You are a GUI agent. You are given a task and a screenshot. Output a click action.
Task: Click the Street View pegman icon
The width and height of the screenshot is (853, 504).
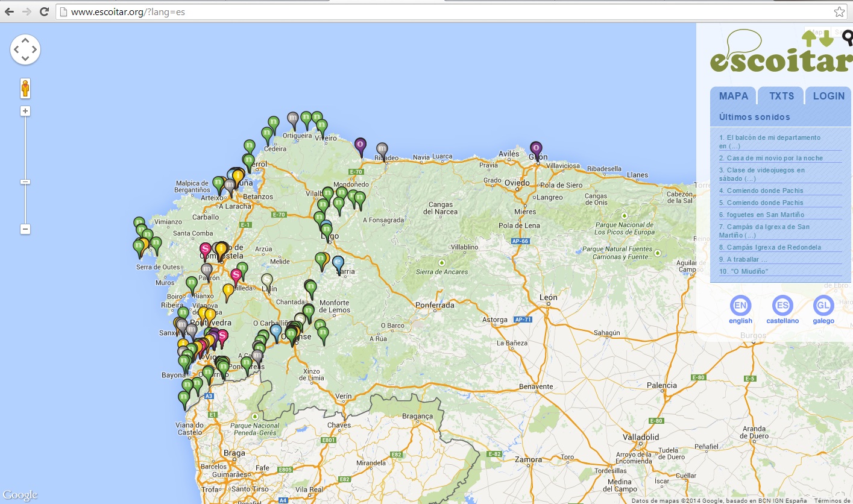pos(25,89)
